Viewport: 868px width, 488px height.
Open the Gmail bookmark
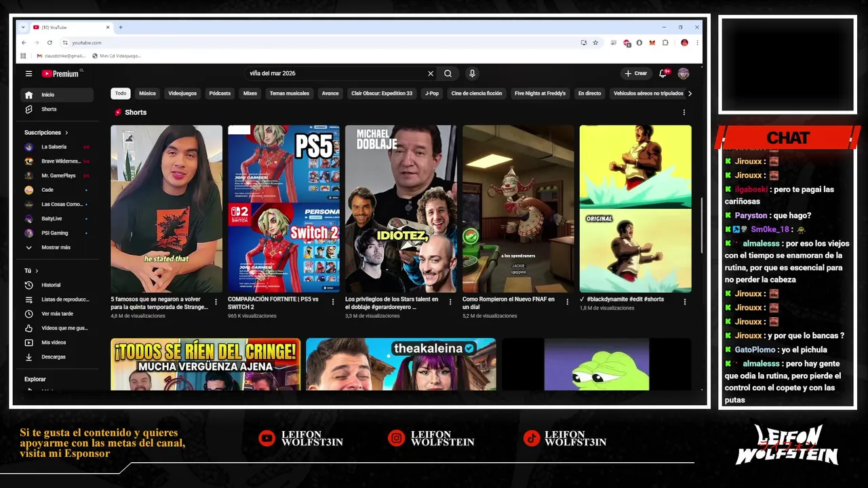pos(61,56)
